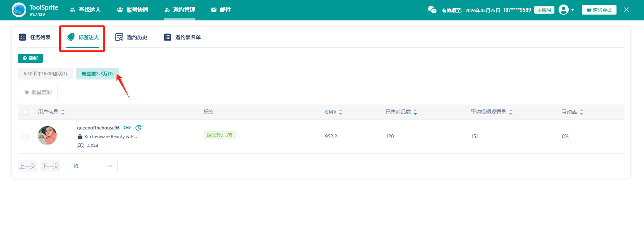This screenshot has height=231, width=644.
Task: Click the queenofthehouse96 avatar thumbnail
Action: (x=47, y=135)
